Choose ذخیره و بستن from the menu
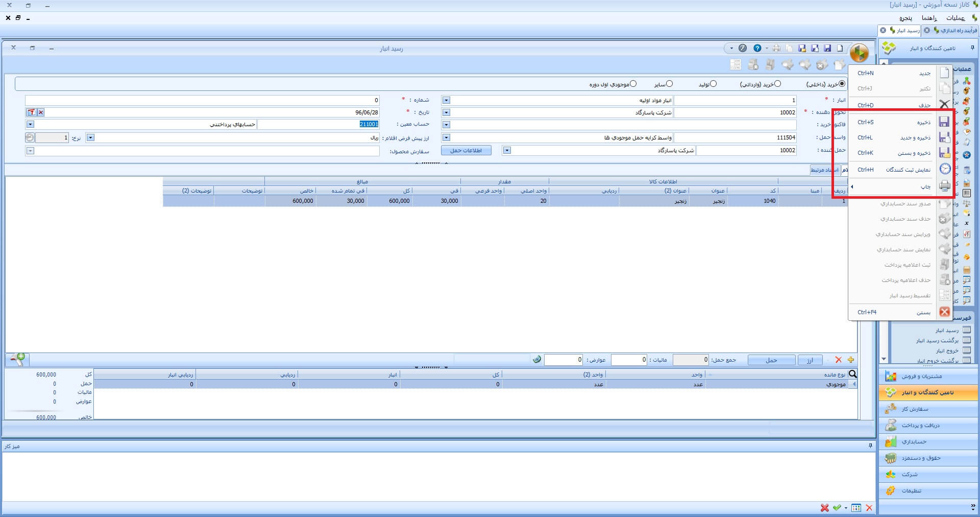The image size is (980, 517). (914, 153)
